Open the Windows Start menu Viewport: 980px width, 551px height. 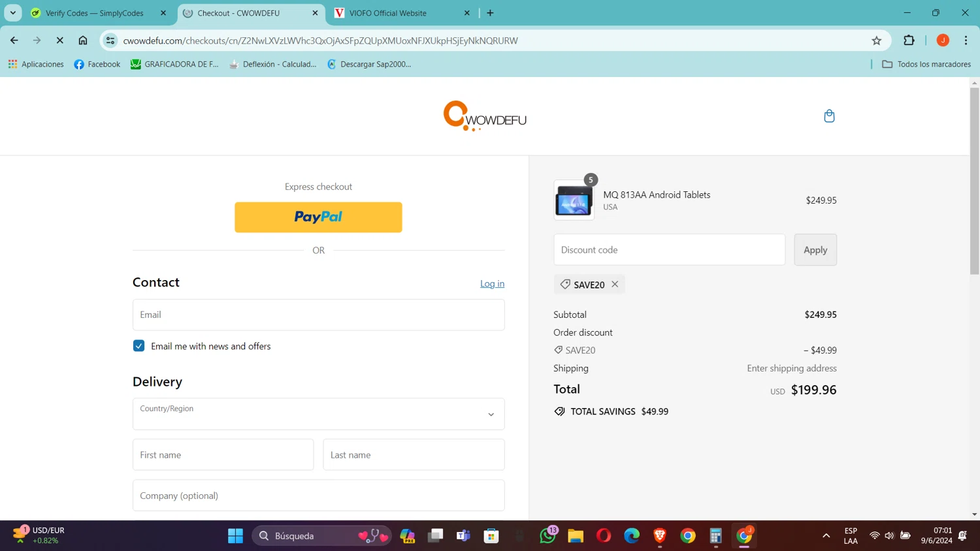235,536
